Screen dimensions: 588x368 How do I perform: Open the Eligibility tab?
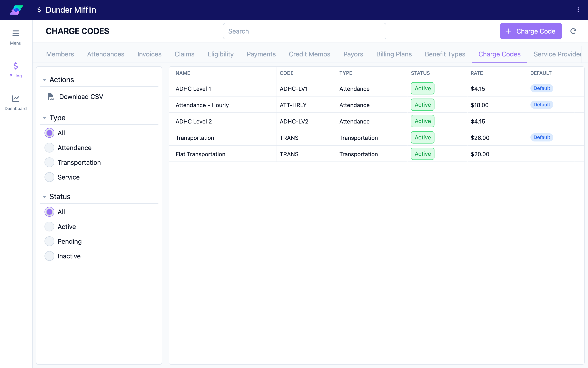pyautogui.click(x=220, y=54)
